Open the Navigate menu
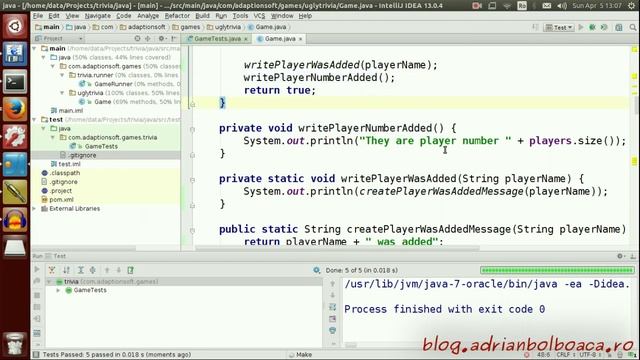The height and width of the screenshot is (360, 640). click(x=98, y=16)
